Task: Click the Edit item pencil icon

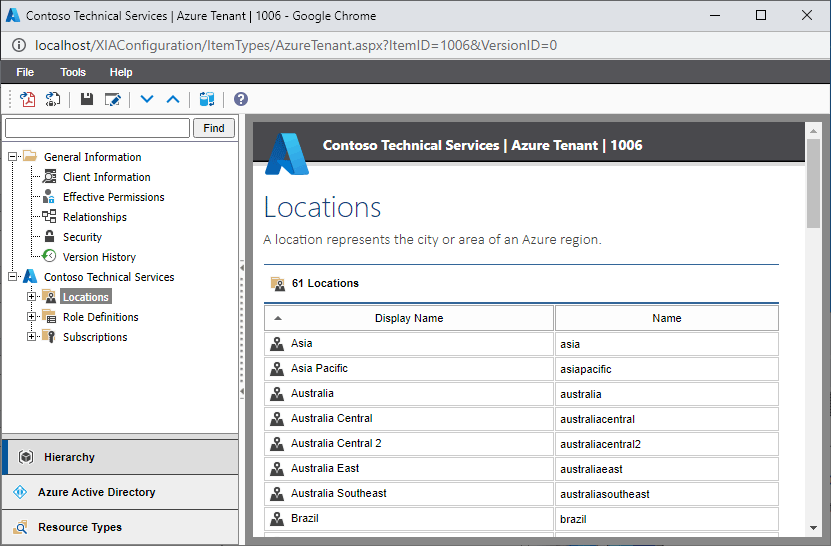Action: (112, 99)
